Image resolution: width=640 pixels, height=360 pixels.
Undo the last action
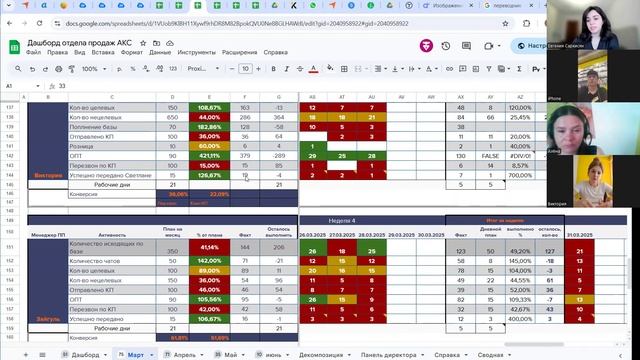[x=32, y=69]
